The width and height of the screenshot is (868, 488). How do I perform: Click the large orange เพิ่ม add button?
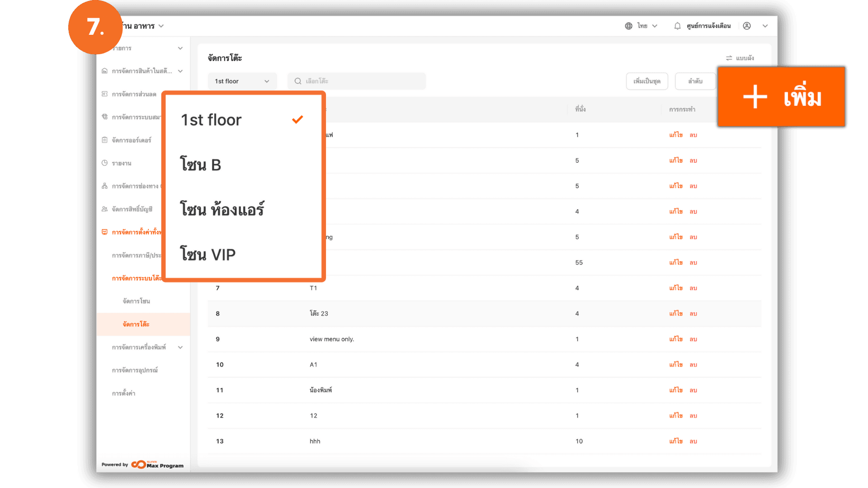click(x=782, y=97)
